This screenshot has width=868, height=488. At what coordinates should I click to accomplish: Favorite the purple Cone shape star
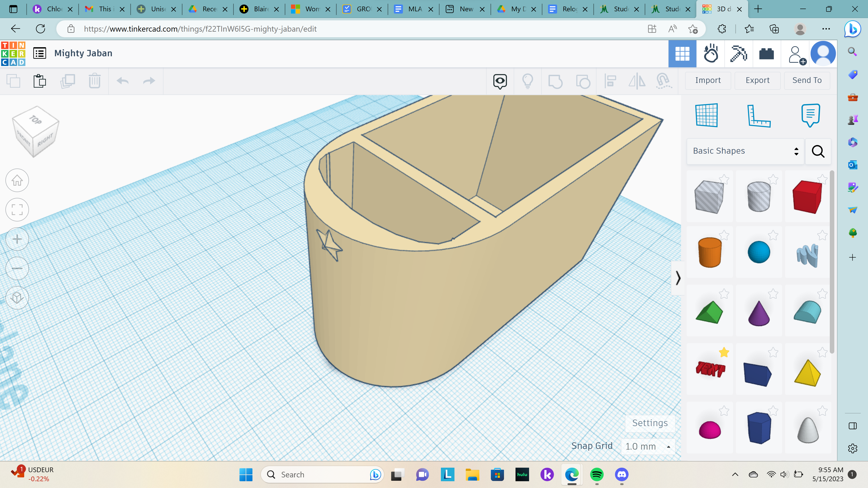(x=773, y=294)
